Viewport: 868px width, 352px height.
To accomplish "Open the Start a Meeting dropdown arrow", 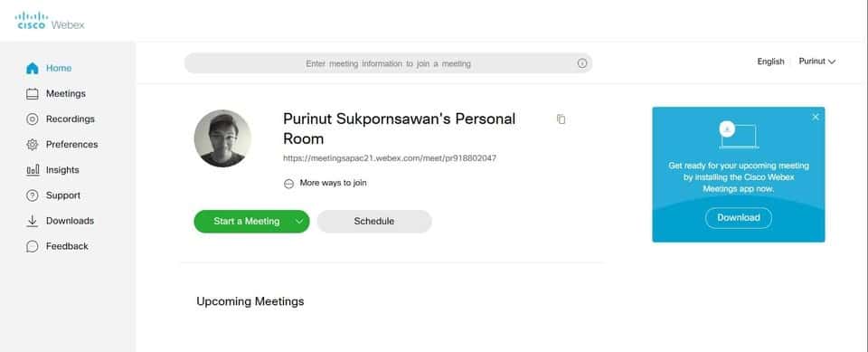I will tap(299, 221).
